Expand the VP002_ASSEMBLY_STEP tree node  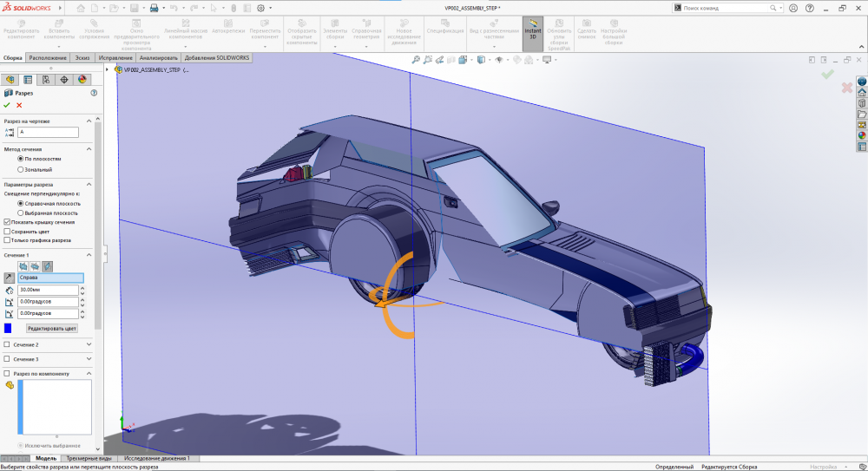click(x=108, y=69)
